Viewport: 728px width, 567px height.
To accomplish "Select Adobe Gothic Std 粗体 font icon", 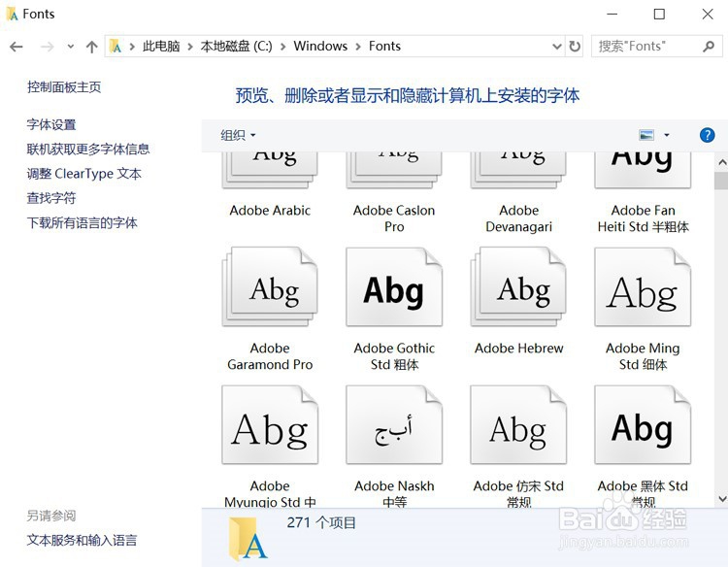I will point(394,286).
